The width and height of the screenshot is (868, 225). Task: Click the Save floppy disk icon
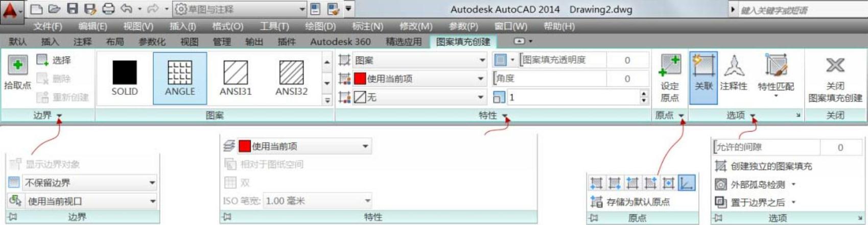(x=73, y=9)
